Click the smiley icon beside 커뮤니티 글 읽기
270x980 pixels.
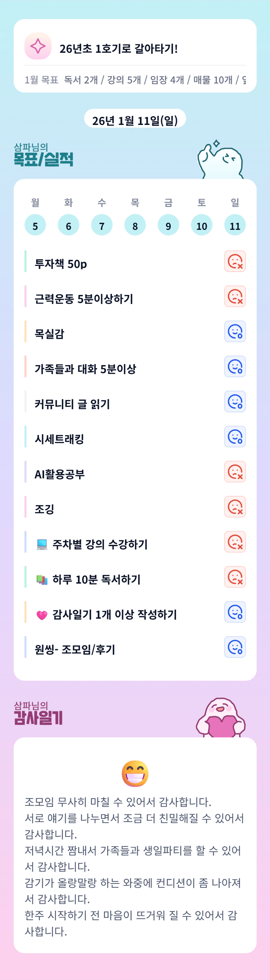pos(235,401)
